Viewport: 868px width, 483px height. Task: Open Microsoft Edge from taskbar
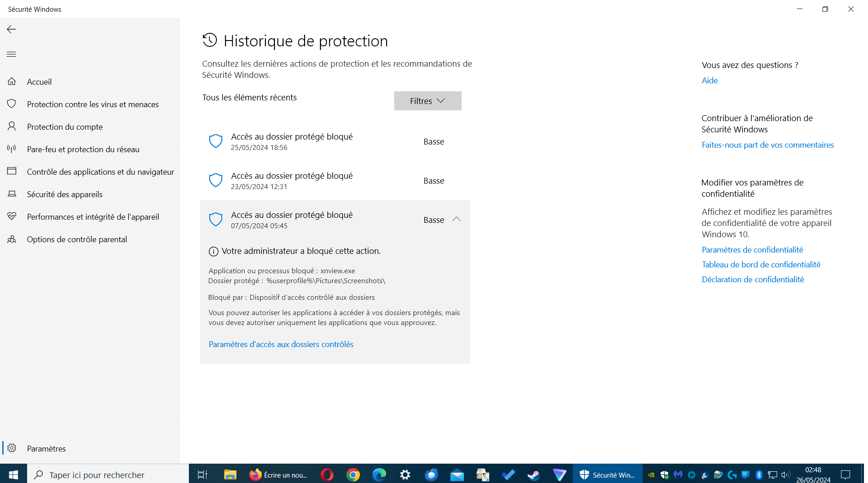click(x=379, y=474)
